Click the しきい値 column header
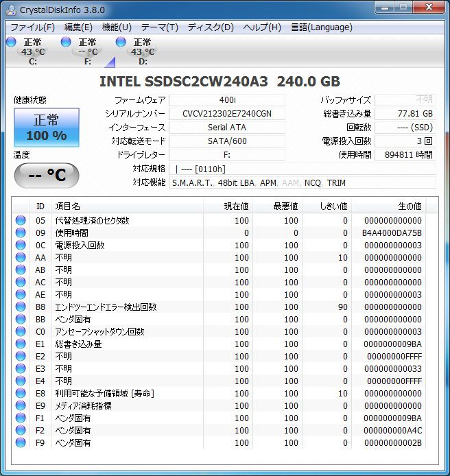Screen dimensions: 450x476 [x=327, y=206]
